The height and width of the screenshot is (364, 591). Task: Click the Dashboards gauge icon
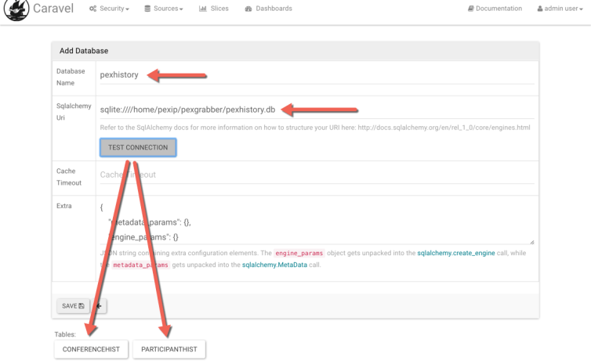(x=248, y=9)
